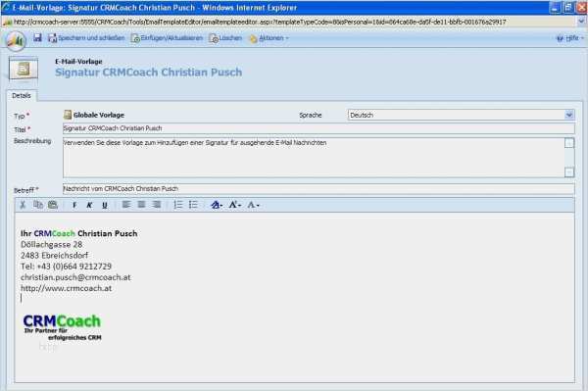588x391 pixels.
Task: Click the Paste clipboard icon in editor toolbar
Action: [53, 205]
